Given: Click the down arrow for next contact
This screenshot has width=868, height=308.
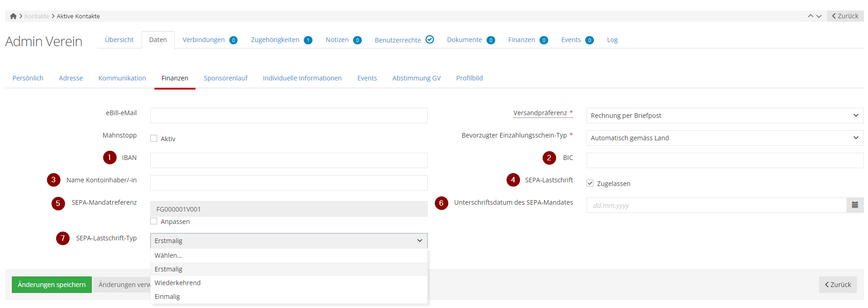Looking at the screenshot, I should [819, 16].
